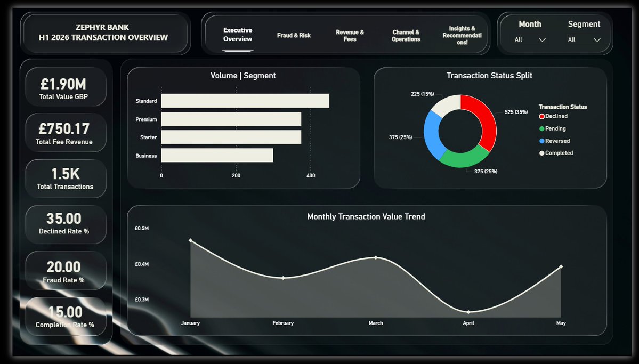Click the April axis label
Image resolution: width=639 pixels, height=364 pixels.
(x=468, y=323)
